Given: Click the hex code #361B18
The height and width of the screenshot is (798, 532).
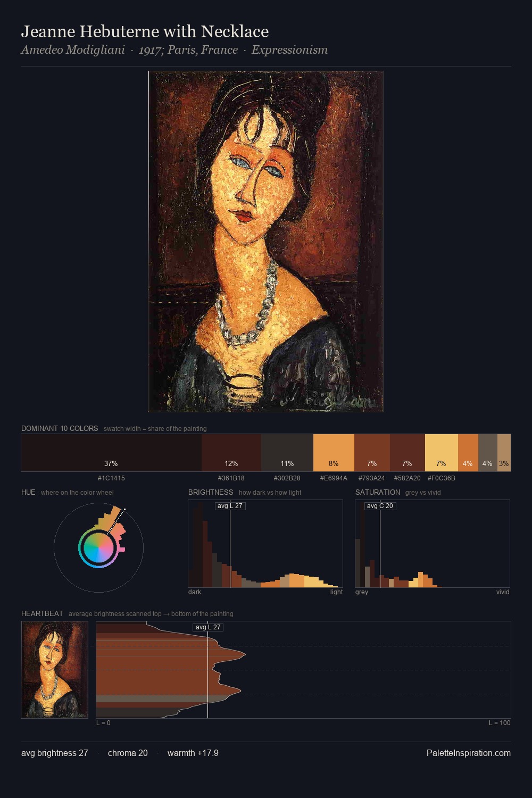Looking at the screenshot, I should pyautogui.click(x=231, y=478).
